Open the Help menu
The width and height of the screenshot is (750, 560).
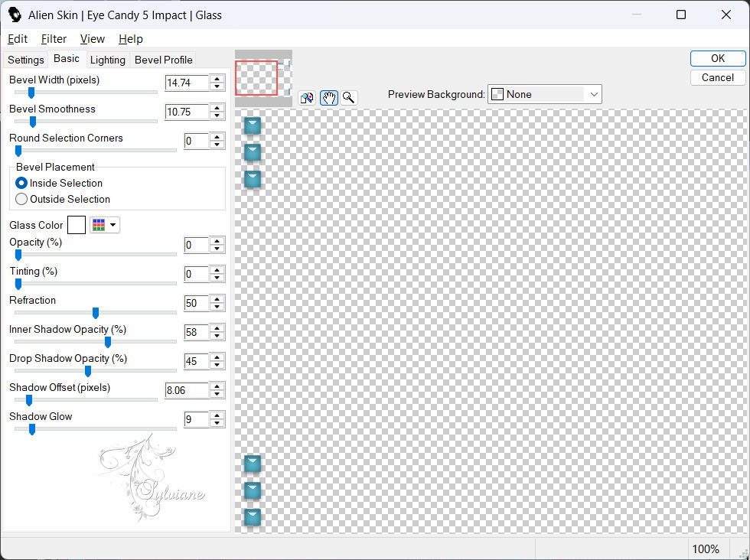click(131, 39)
